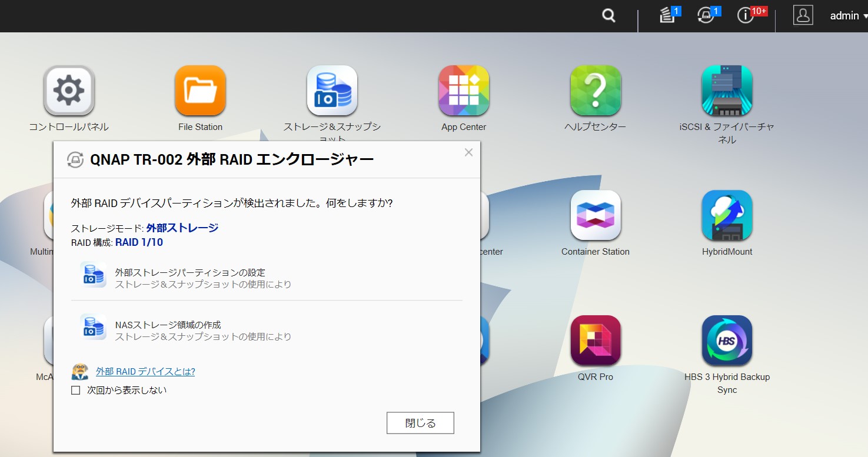The width and height of the screenshot is (868, 457).
Task: Launch File Station
Action: click(x=200, y=91)
